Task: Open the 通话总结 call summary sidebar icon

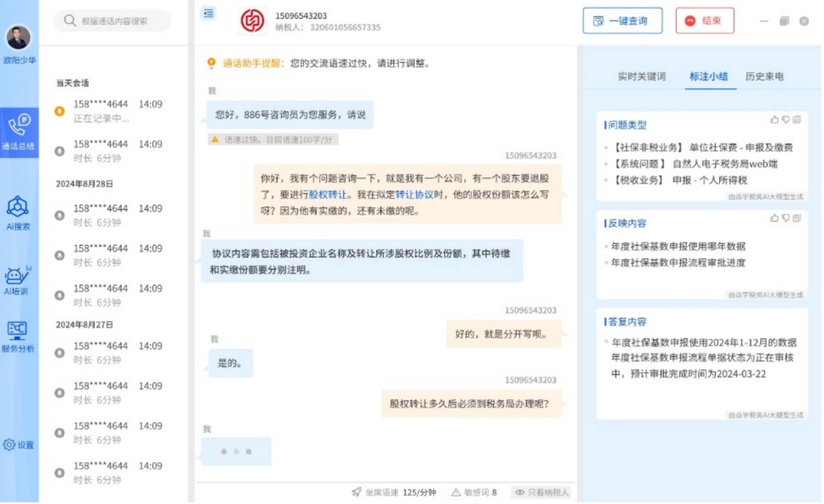Action: click(19, 132)
